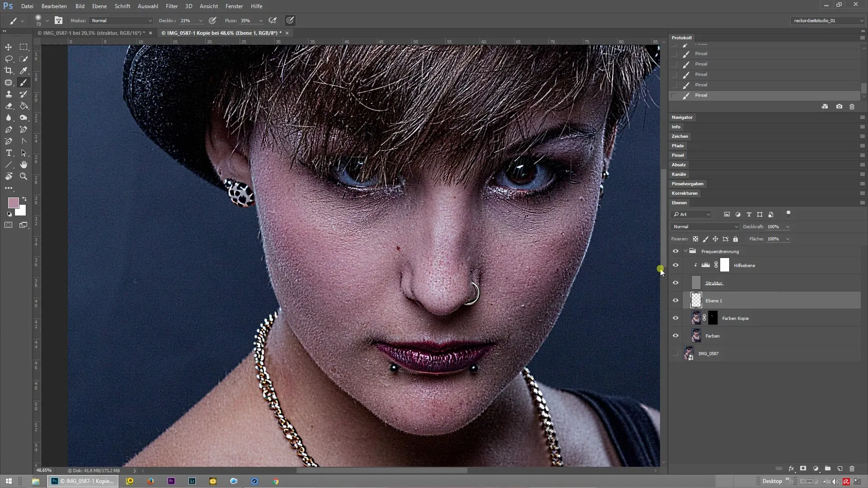
Task: Expand the Pfade panel
Action: 677,146
